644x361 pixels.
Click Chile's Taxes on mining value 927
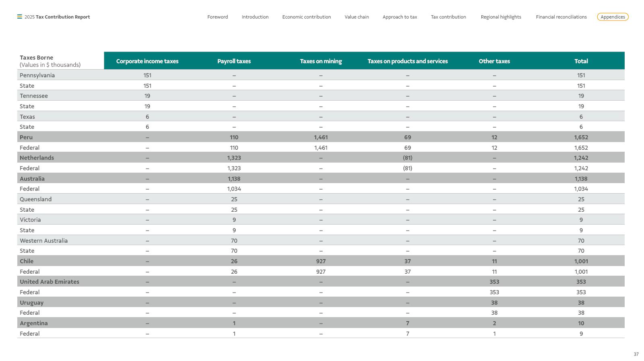coord(321,261)
